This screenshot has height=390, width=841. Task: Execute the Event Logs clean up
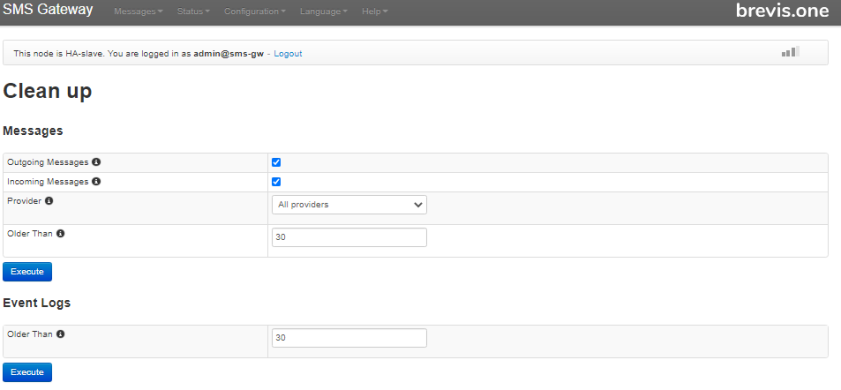click(27, 372)
